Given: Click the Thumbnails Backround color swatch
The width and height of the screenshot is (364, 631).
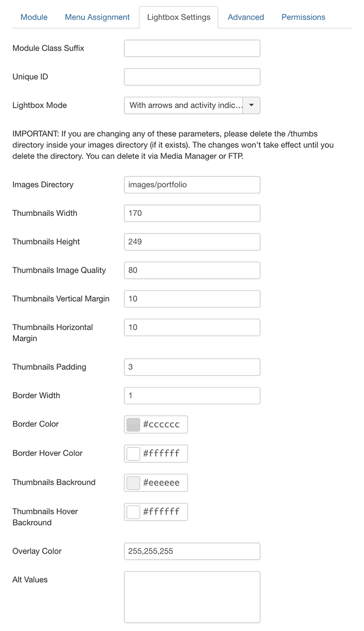Looking at the screenshot, I should click(134, 483).
